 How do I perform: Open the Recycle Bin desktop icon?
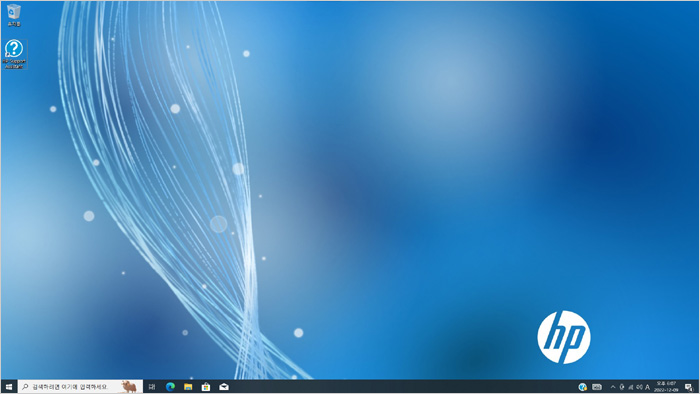pos(14,15)
